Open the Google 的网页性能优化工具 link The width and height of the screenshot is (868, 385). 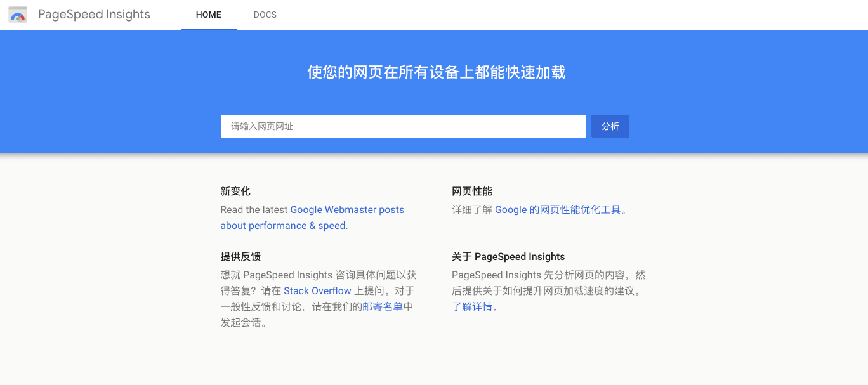coord(558,210)
